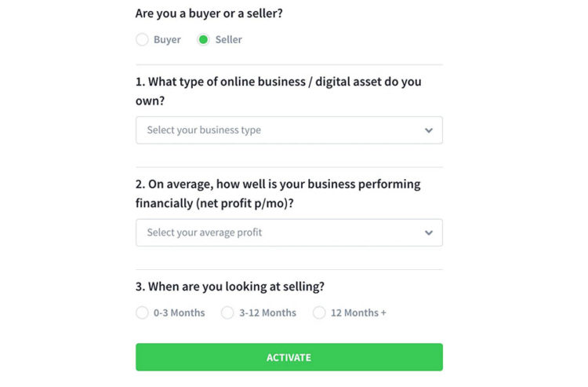Click the "Seller" text label
This screenshot has height=387, width=588.
pos(228,40)
